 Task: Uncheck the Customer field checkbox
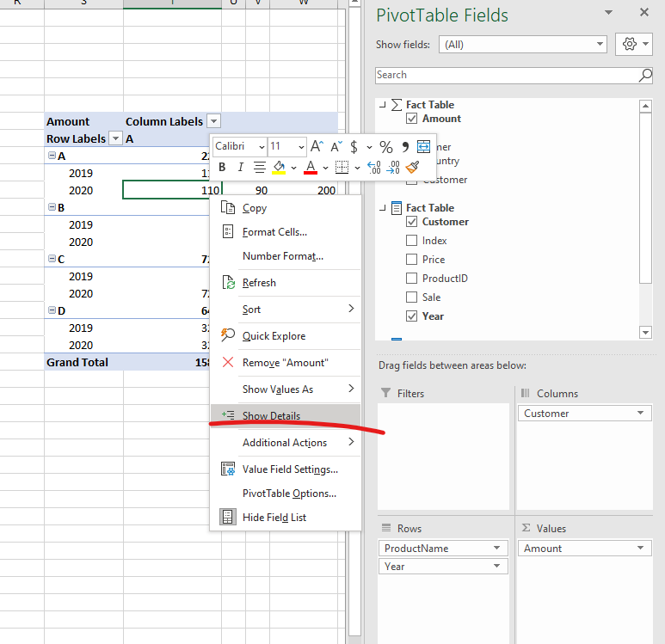point(411,222)
